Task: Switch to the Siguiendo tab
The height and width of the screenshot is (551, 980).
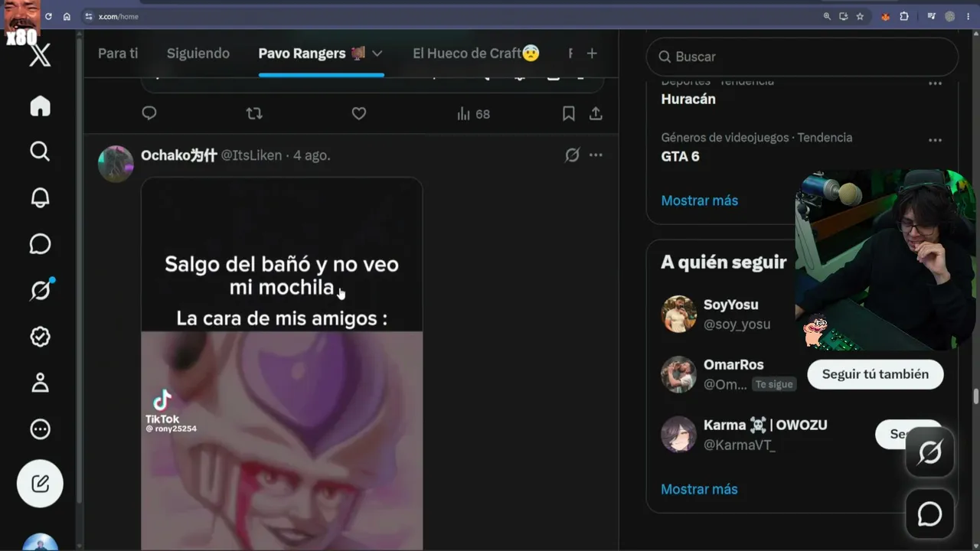Action: tap(198, 54)
